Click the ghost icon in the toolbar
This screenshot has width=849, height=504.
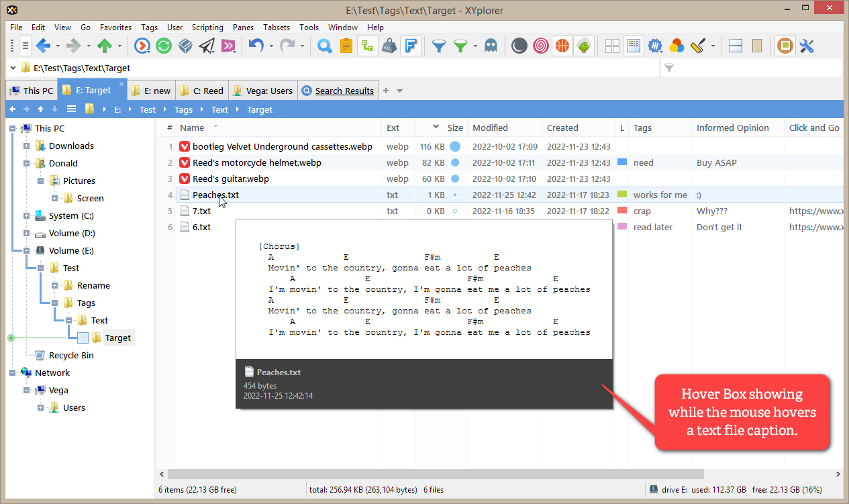491,46
